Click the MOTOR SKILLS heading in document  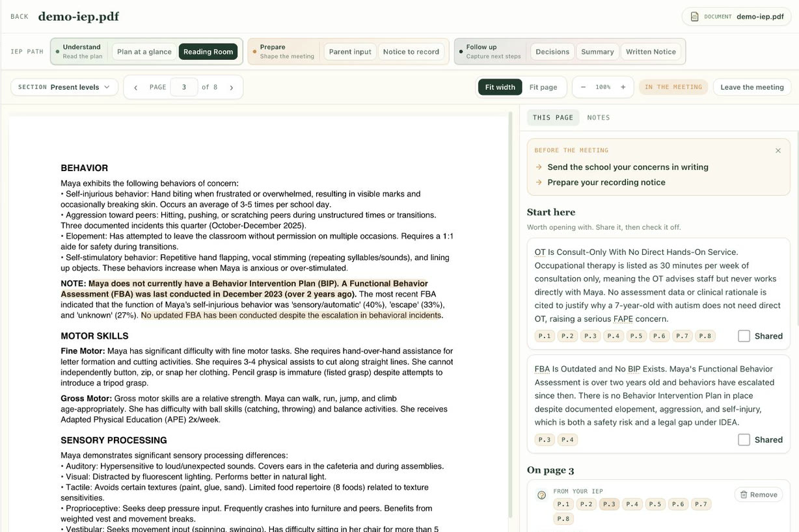click(x=94, y=336)
